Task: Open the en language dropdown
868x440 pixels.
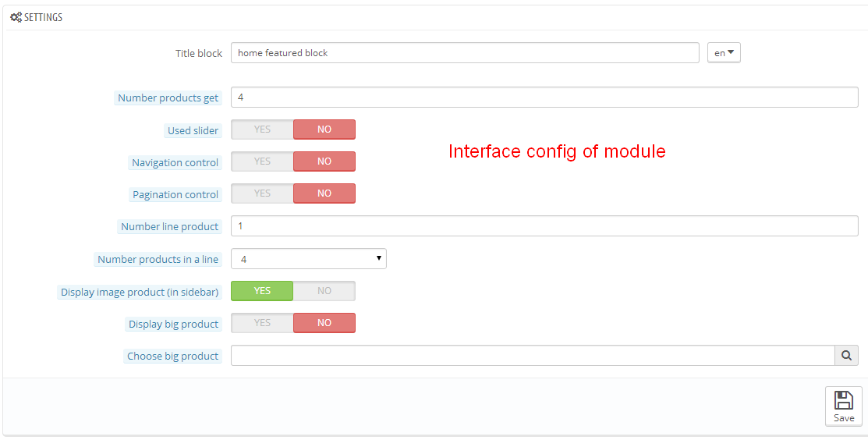Action: [x=724, y=53]
